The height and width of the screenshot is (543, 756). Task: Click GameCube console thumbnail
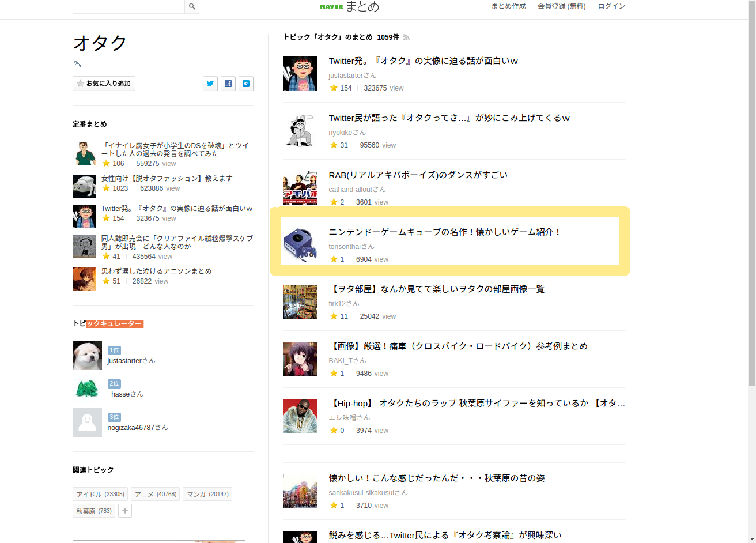click(x=300, y=245)
